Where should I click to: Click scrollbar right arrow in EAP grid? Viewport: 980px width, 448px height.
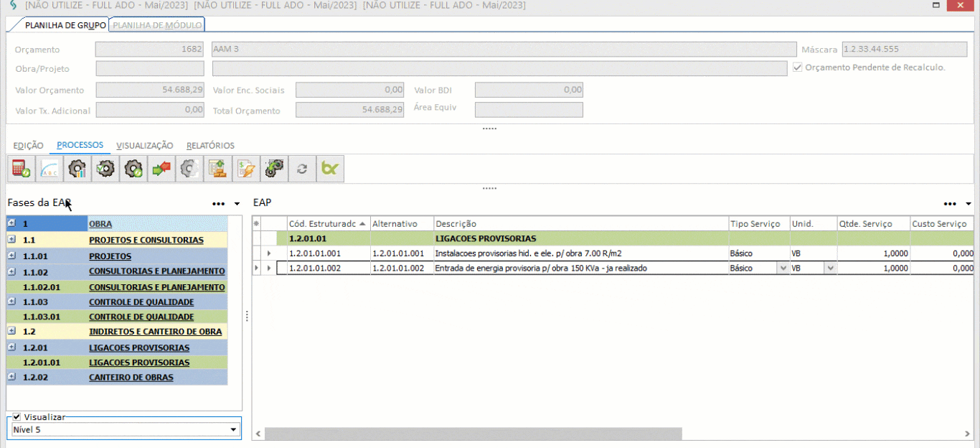tap(968, 434)
